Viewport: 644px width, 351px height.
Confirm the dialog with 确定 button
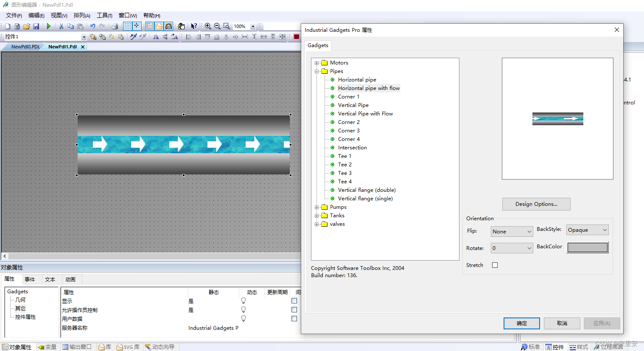pos(521,323)
